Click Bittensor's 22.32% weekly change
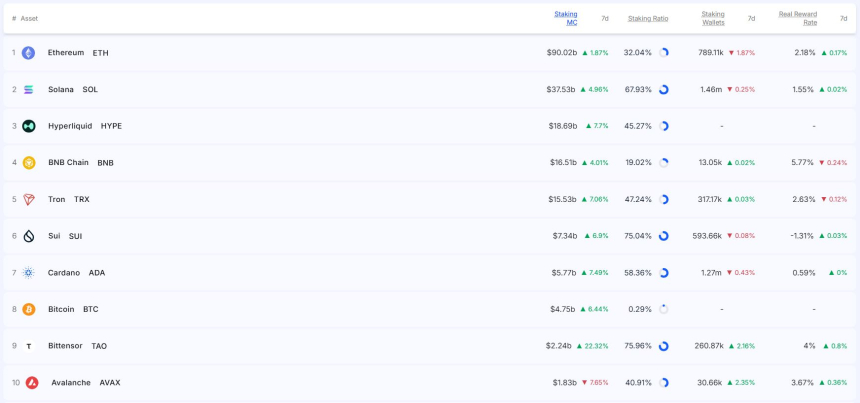This screenshot has width=860, height=403. pyautogui.click(x=592, y=346)
